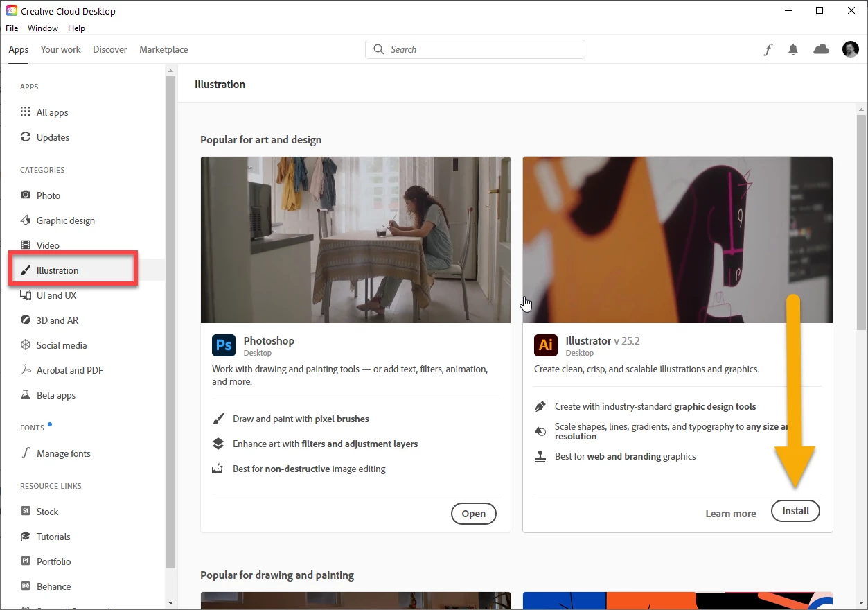Click the Tutorials graduation cap icon
Viewport: 868px width, 610px height.
pos(26,537)
